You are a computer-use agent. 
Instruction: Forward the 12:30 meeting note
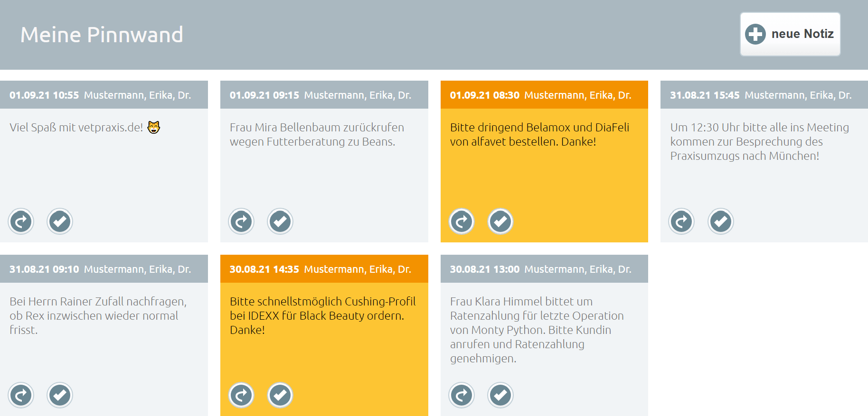click(x=681, y=221)
